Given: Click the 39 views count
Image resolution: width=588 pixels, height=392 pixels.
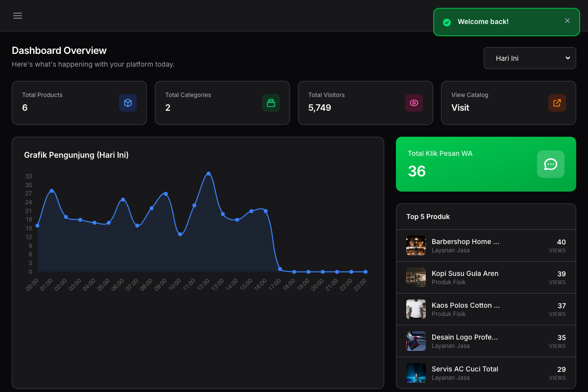Looking at the screenshot, I should tap(562, 274).
